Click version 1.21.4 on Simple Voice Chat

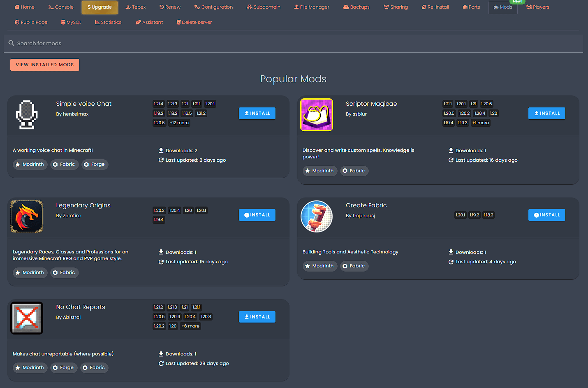[x=159, y=104]
